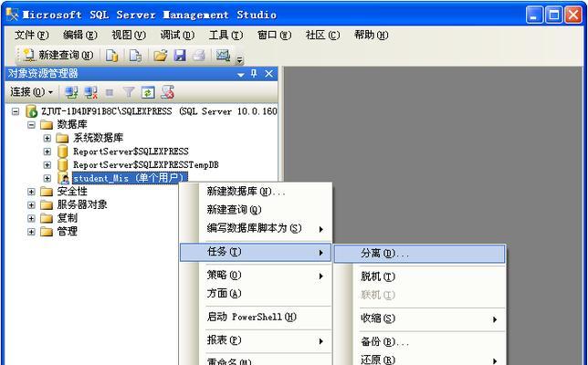Viewport: 588px width, 365px height.
Task: Click the 安全性 folder icon
Action: 47,192
